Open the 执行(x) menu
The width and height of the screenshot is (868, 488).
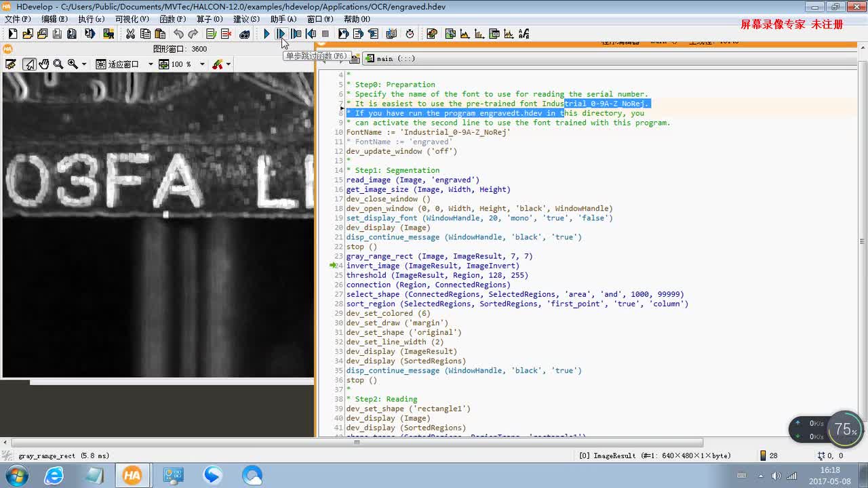[92, 19]
